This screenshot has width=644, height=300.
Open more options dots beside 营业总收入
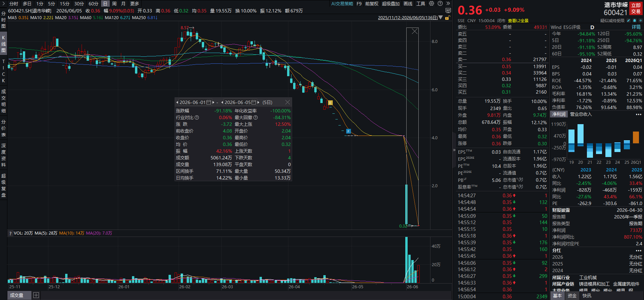[638, 114]
